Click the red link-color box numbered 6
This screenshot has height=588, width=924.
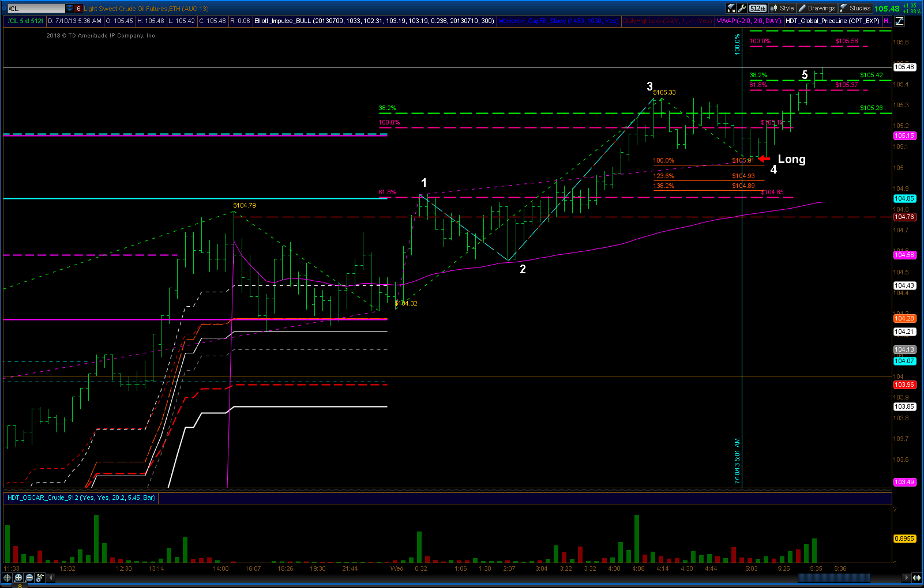pyautogui.click(x=78, y=8)
